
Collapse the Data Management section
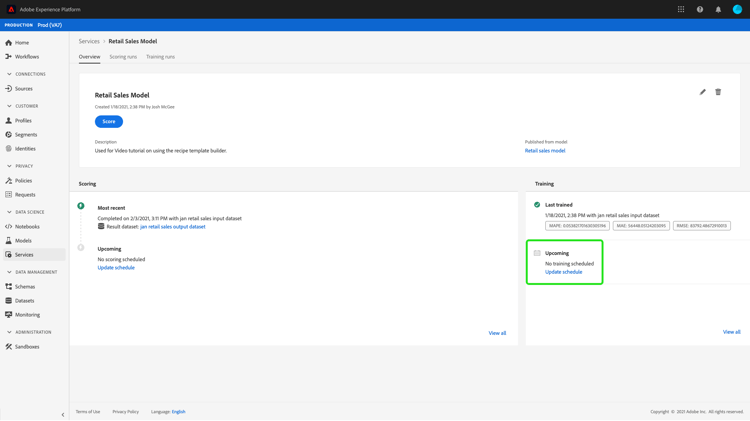point(9,272)
